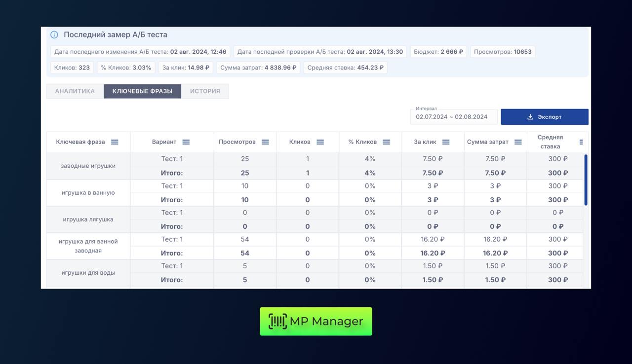Open the Интервал date range picker

pos(453,117)
